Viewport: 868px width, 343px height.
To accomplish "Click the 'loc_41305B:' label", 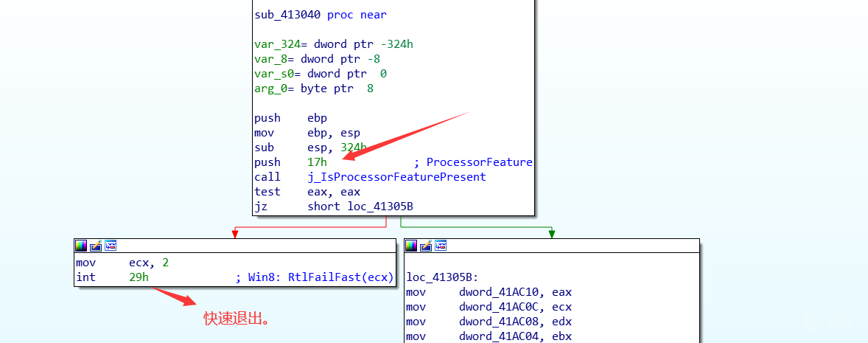I will tap(442, 277).
